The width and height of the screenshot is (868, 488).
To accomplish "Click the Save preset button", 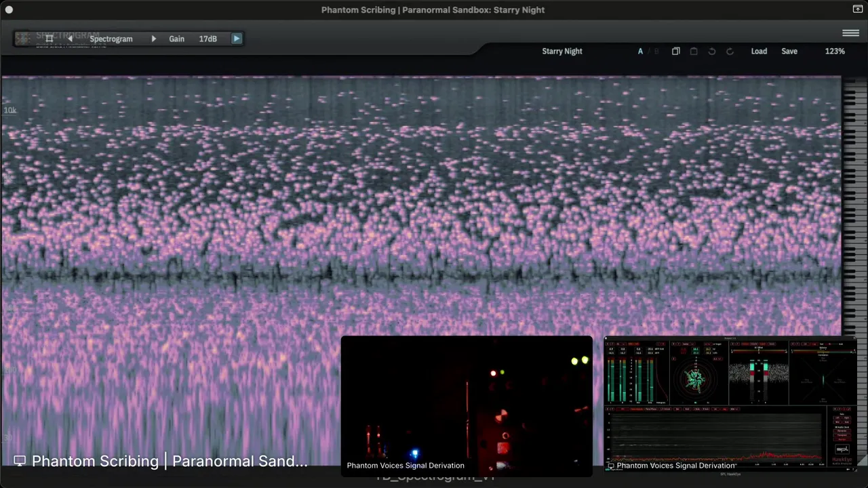I will [789, 51].
